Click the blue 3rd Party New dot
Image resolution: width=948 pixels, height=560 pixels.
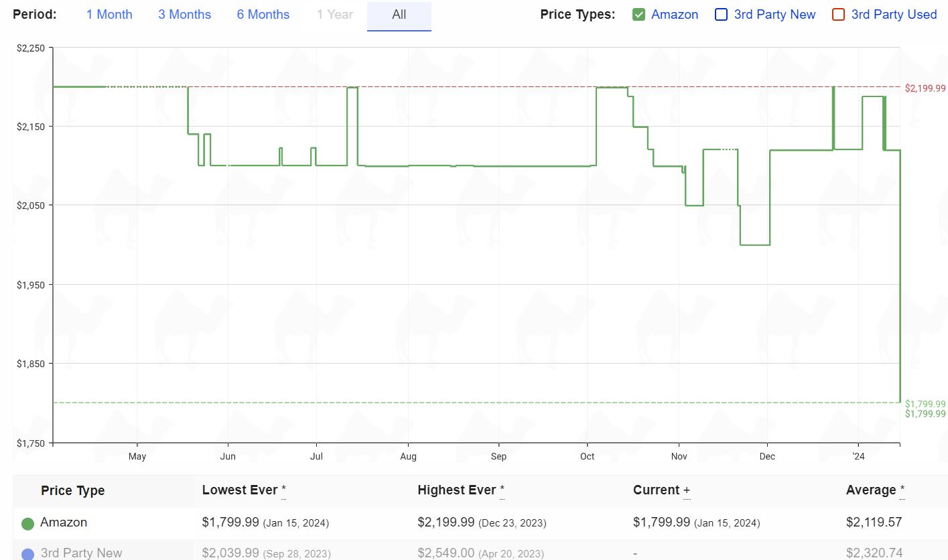click(28, 554)
